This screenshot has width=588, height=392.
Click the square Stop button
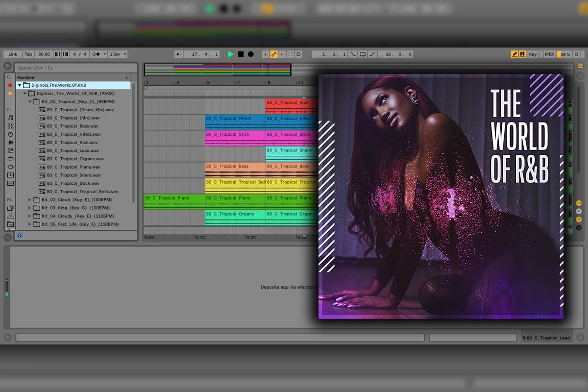pyautogui.click(x=241, y=54)
